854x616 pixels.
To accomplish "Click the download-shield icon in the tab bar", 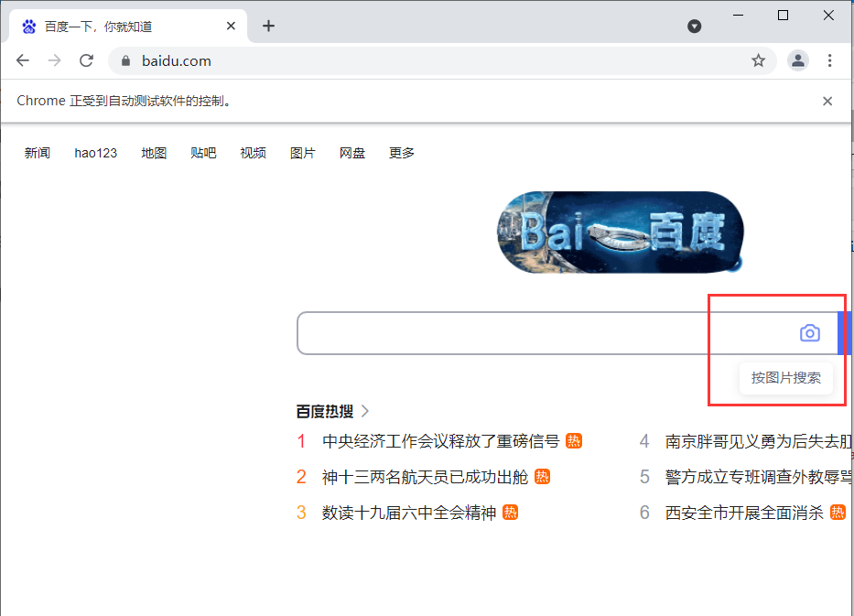I will click(695, 26).
